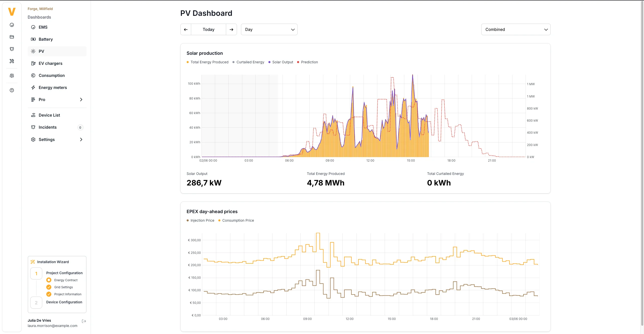
Task: Click the Installation Wizard wand icon
Action: (33, 262)
